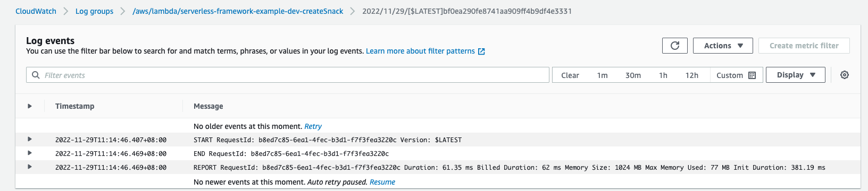This screenshot has height=191, width=868.
Task: Click the Message column header
Action: pyautogui.click(x=208, y=106)
